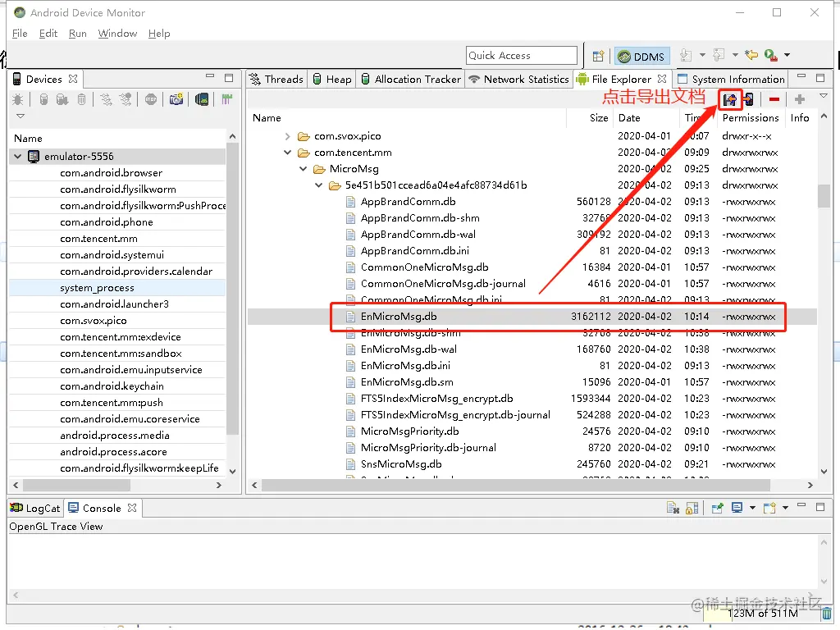The image size is (840, 630).
Task: Expand the com.svox.pico folder
Action: [288, 136]
